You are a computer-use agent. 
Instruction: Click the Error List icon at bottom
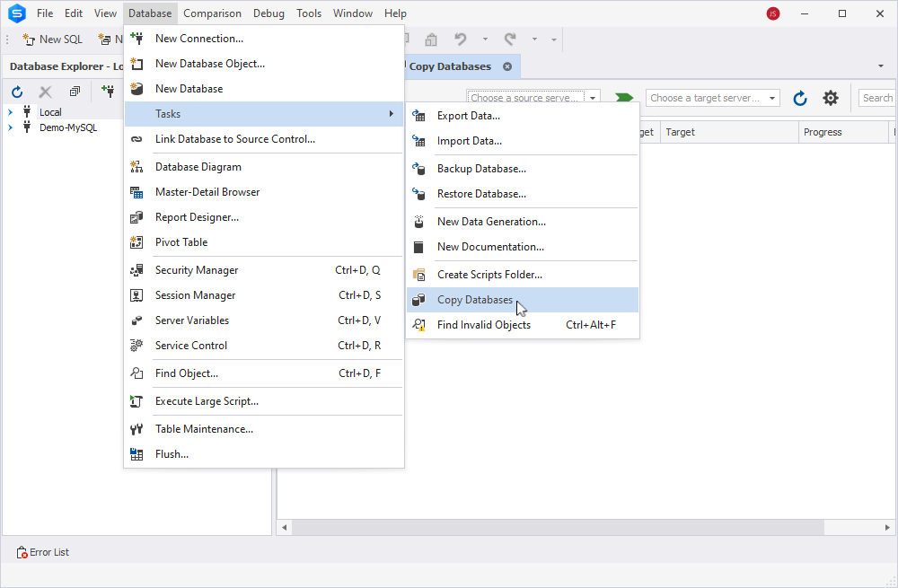pyautogui.click(x=22, y=552)
